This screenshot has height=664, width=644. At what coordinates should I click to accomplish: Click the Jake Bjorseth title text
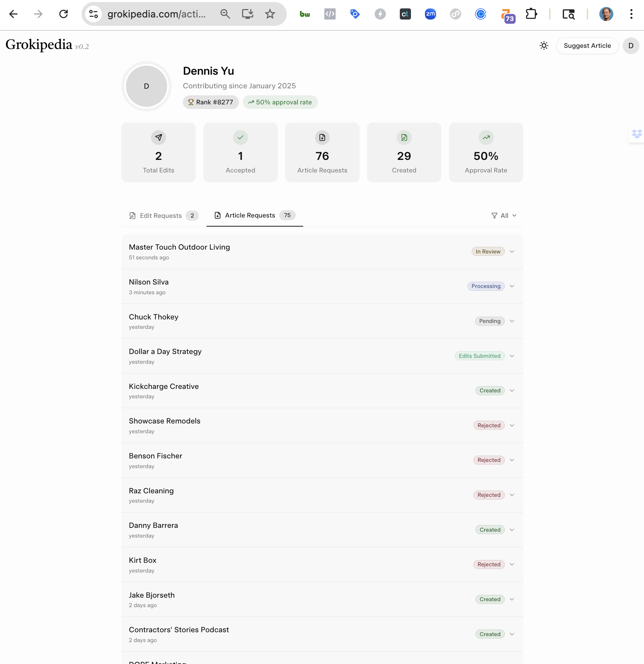(x=152, y=595)
